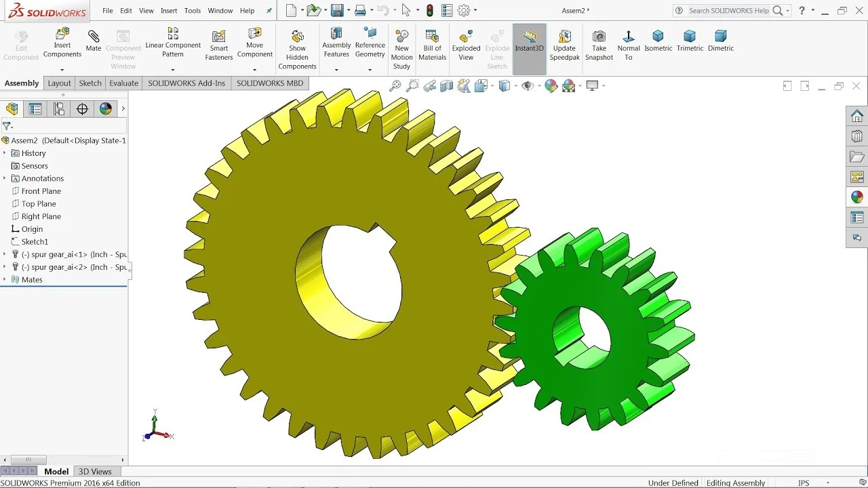868x488 pixels.
Task: Switch to 3D Views bottom tab
Action: click(x=95, y=472)
